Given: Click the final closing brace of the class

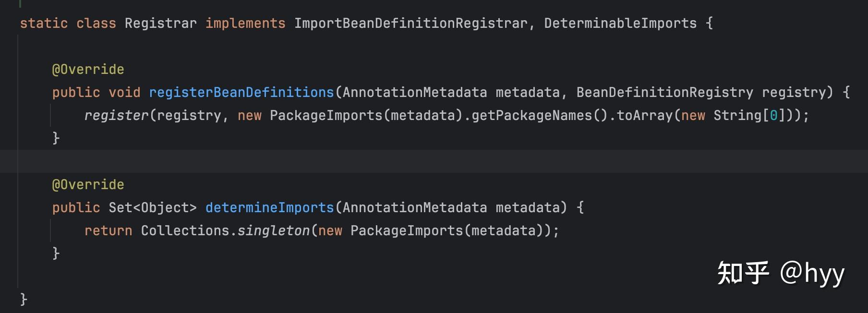Looking at the screenshot, I should click(24, 299).
